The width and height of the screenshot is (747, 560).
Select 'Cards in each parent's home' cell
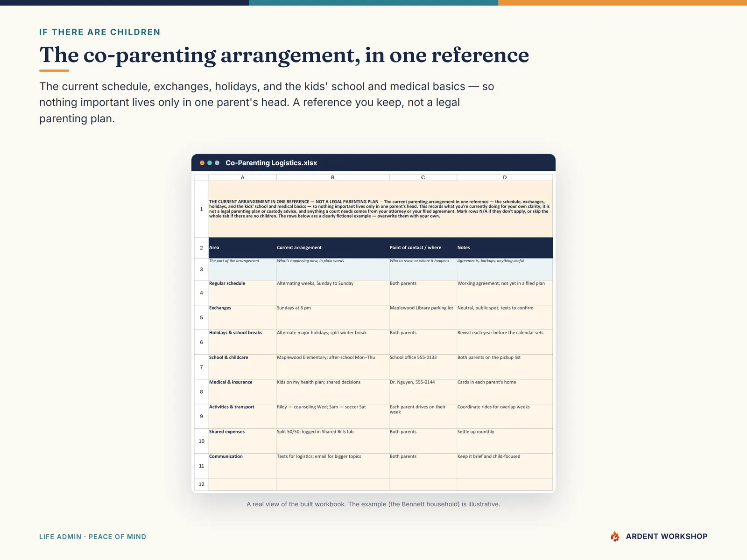505,392
